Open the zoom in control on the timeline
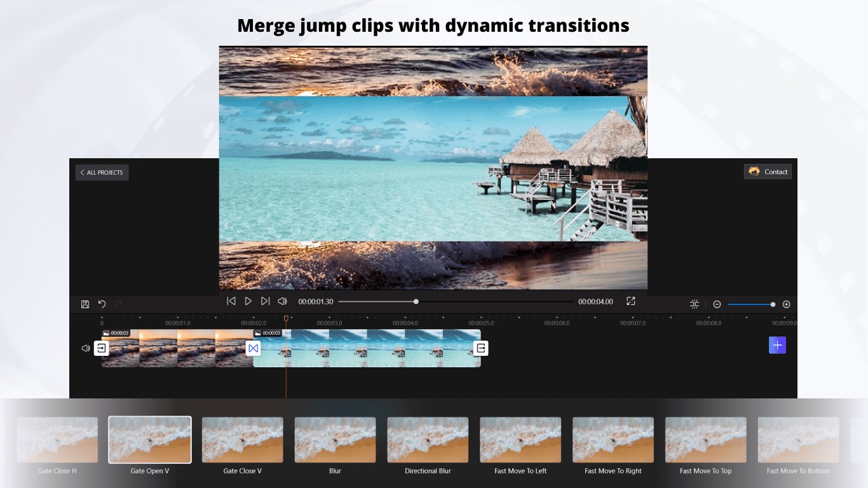Screen dimensions: 868x488 click(786, 304)
